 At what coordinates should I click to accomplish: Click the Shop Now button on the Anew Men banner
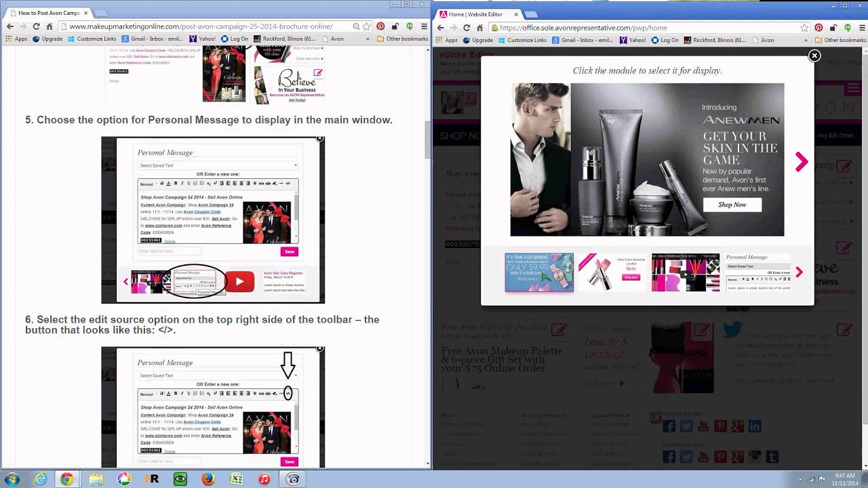tap(732, 205)
